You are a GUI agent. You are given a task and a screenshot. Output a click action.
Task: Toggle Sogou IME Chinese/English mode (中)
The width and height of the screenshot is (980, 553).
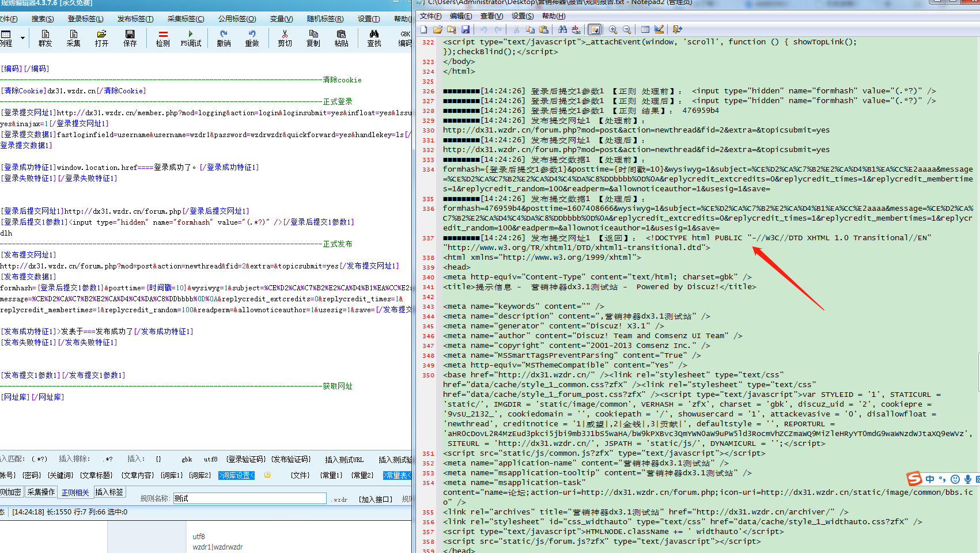point(930,479)
